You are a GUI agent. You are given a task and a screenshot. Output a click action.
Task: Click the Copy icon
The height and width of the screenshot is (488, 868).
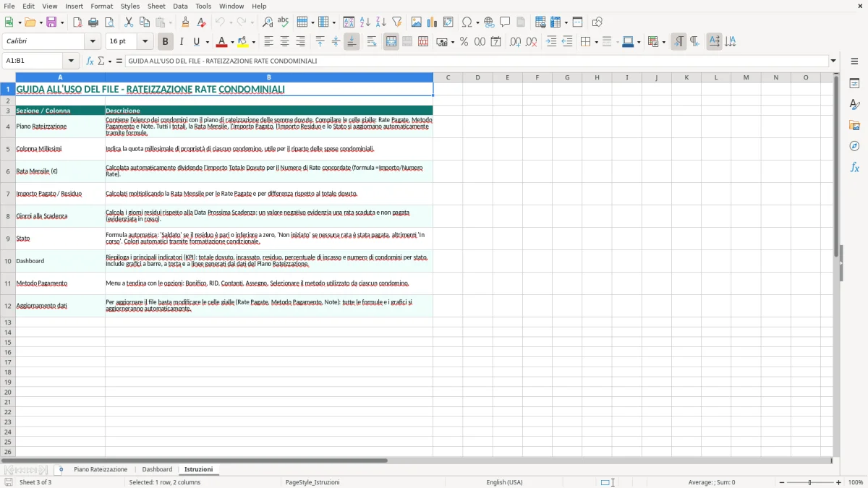[x=145, y=22]
